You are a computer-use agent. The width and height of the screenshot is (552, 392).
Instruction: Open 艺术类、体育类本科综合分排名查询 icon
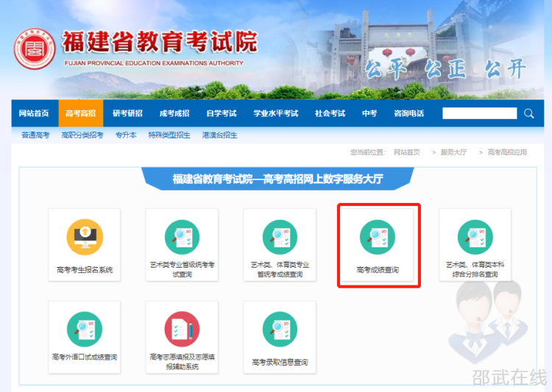[475, 237]
